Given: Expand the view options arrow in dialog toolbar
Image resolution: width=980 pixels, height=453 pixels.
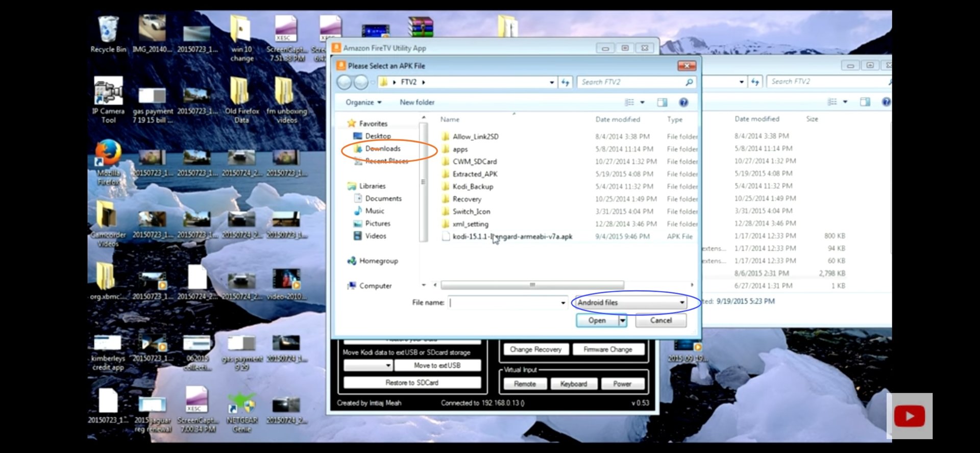Looking at the screenshot, I should pyautogui.click(x=642, y=102).
